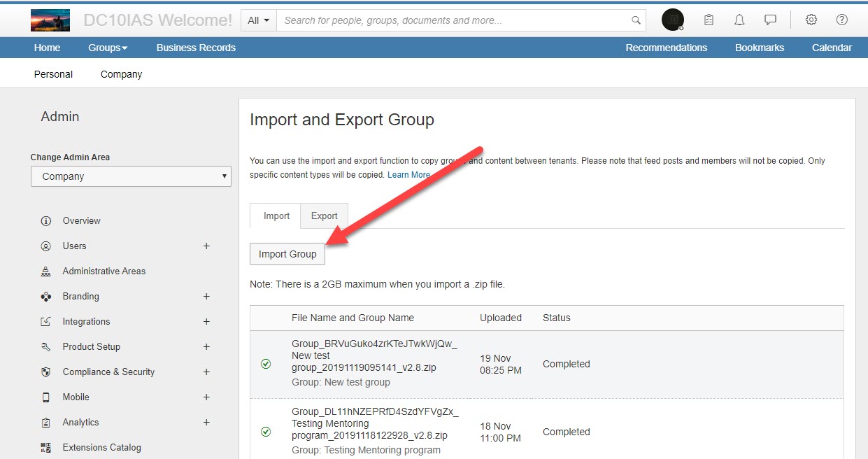
Task: Click in the search input field
Action: click(x=455, y=20)
